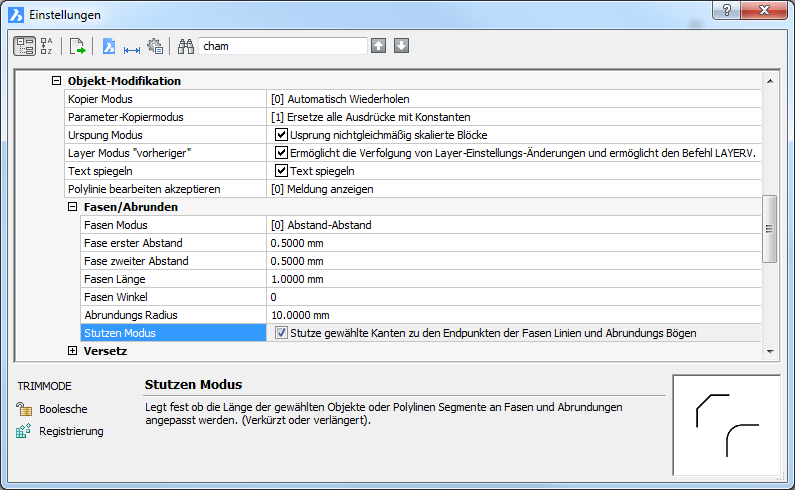Open the Dimensions settings category
The width and height of the screenshot is (795, 490).
pos(131,45)
